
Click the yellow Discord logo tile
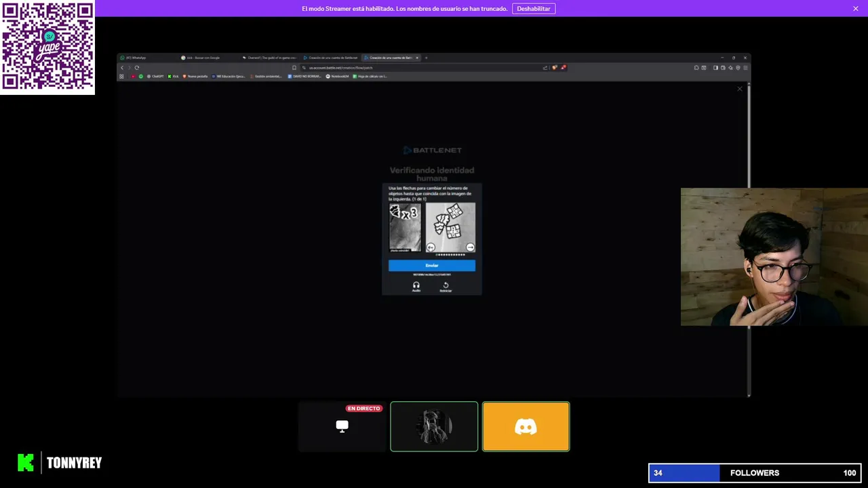coord(526,426)
